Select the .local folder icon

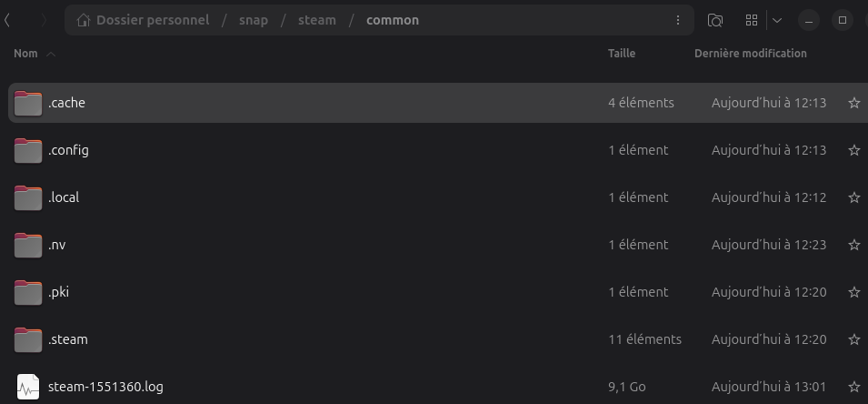pyautogui.click(x=29, y=197)
